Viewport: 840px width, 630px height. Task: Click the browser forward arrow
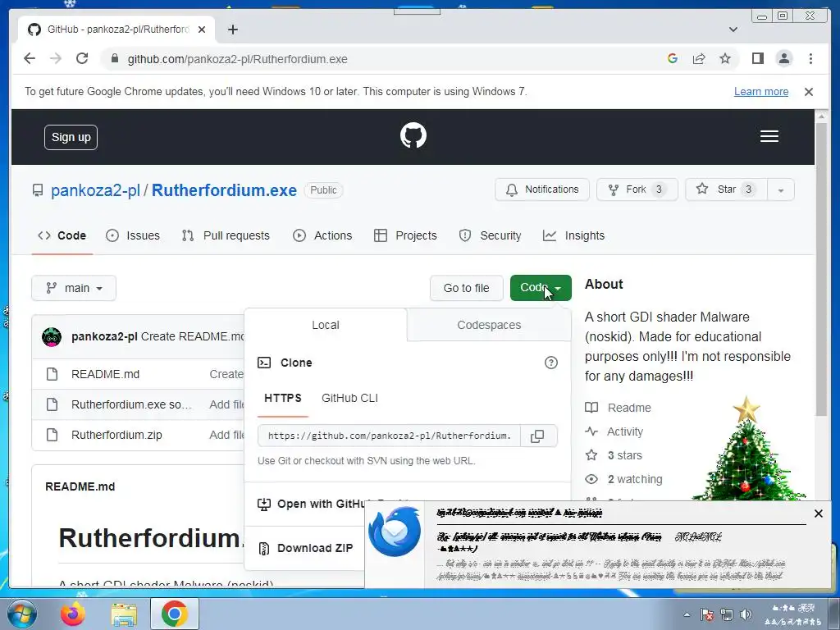click(56, 58)
